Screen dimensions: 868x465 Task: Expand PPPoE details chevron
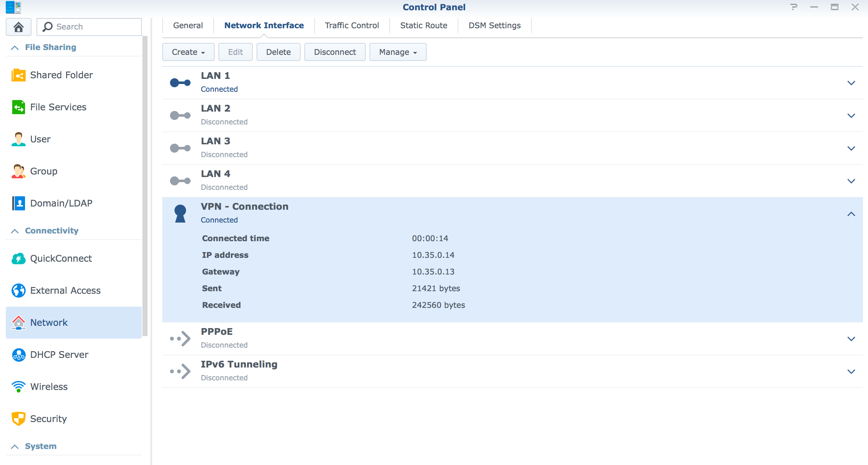(851, 339)
